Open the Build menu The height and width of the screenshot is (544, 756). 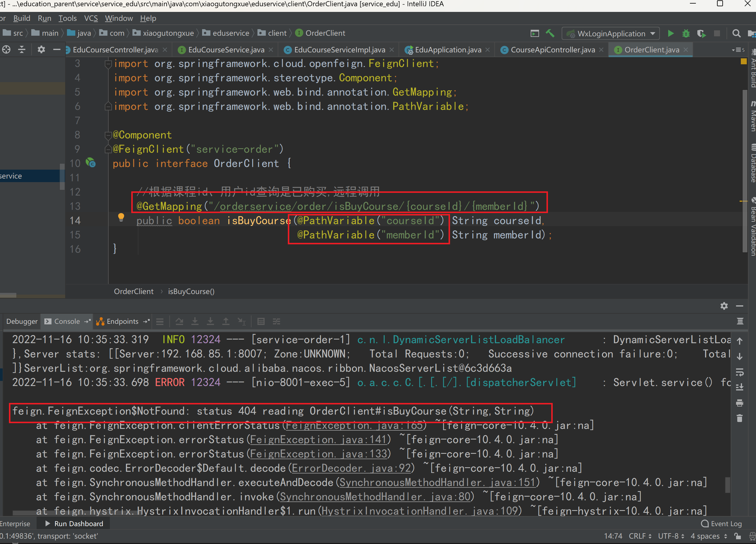[x=22, y=18]
